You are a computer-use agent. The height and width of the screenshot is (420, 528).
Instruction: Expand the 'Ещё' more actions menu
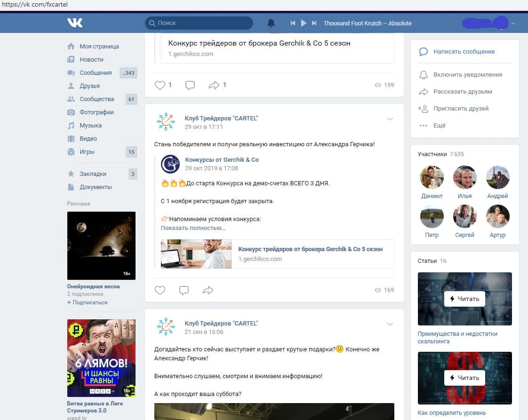(439, 126)
